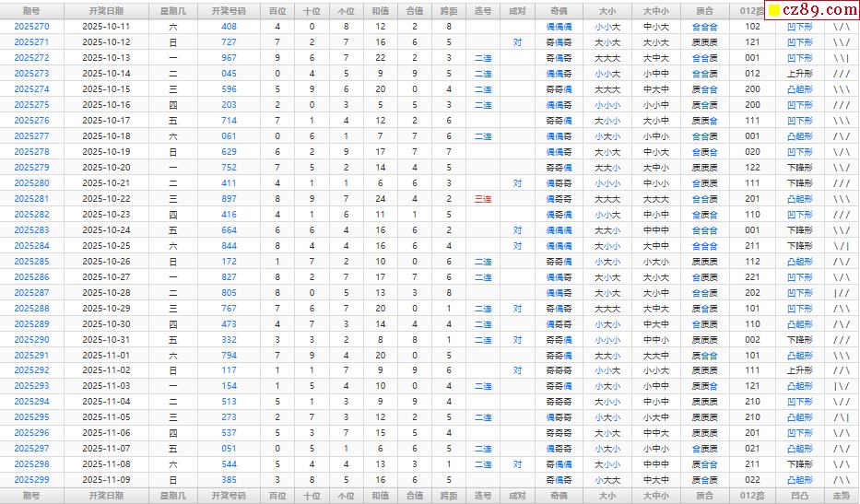Select winning number 045
This screenshot has height=504, width=860.
tap(229, 74)
